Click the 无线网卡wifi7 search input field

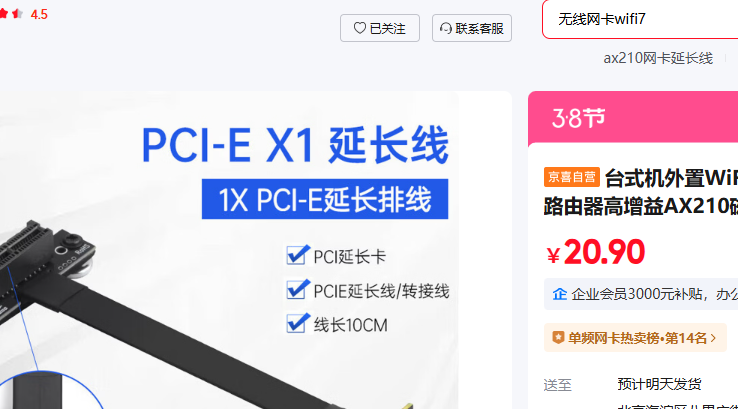[x=640, y=19]
